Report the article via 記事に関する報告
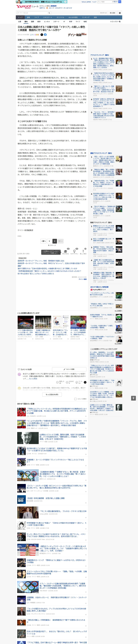The height and width of the screenshot is (644, 138). click(23, 254)
